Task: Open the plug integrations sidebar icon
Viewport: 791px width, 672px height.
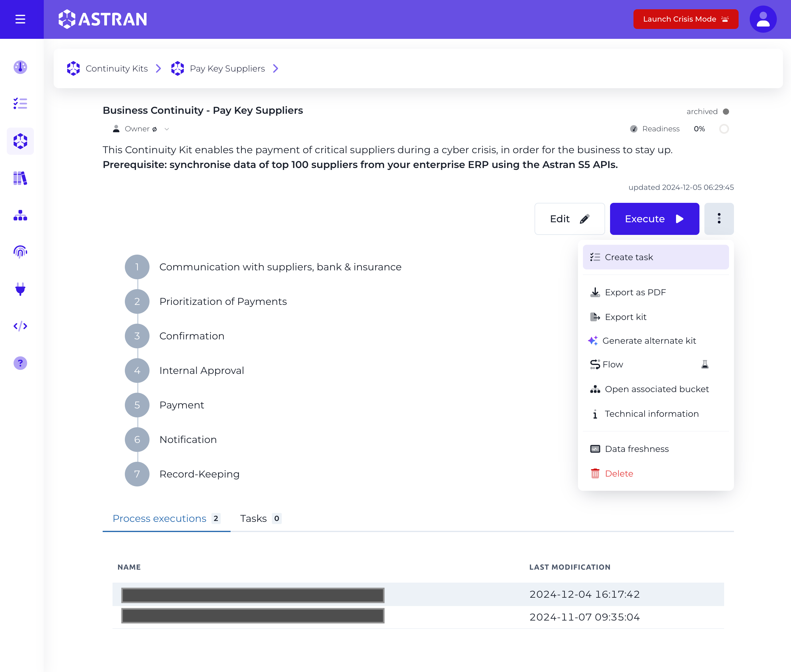Action: click(20, 289)
